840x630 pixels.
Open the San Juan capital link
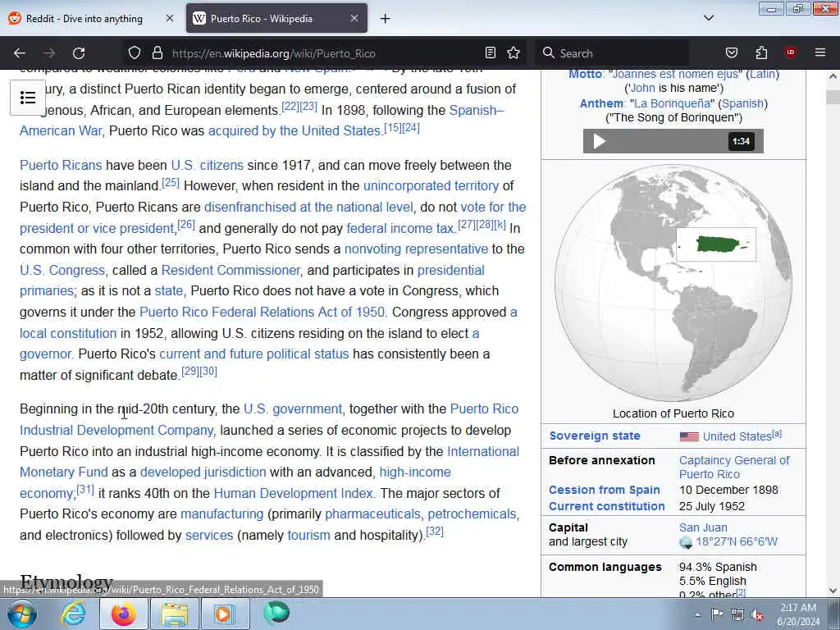[703, 527]
